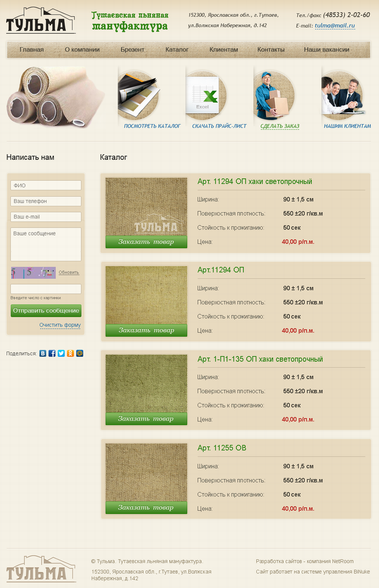
Task: Go to Контакты in navigation bar
Action: (x=271, y=50)
